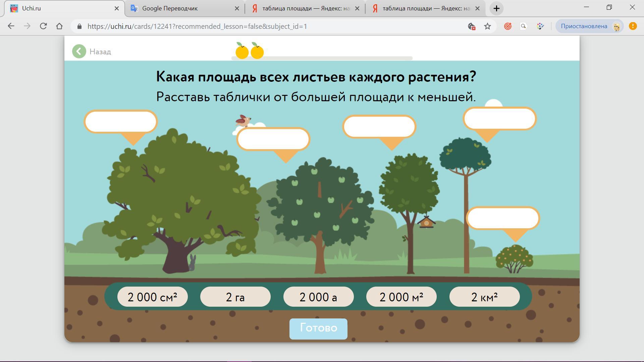Select the 2 га label
The height and width of the screenshot is (362, 644).
tap(235, 297)
